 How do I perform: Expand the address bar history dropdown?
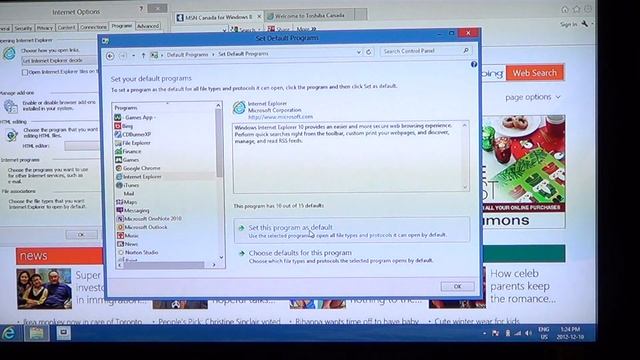pyautogui.click(x=359, y=52)
